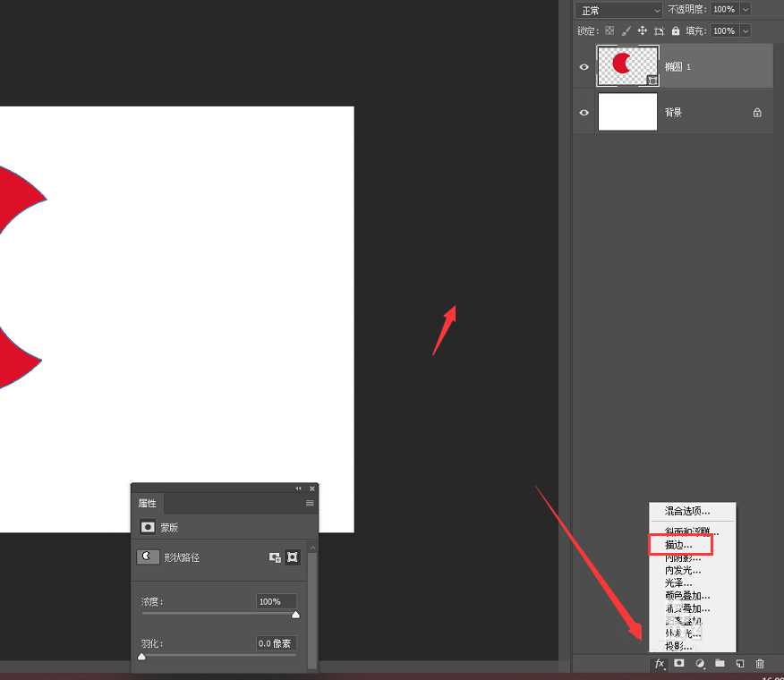The width and height of the screenshot is (784, 680).
Task: Open the adjustment layer icon
Action: coord(700,664)
